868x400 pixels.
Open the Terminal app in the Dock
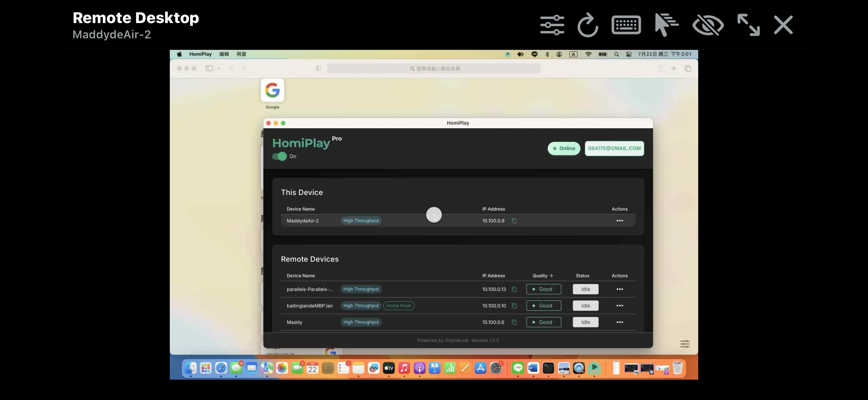548,368
